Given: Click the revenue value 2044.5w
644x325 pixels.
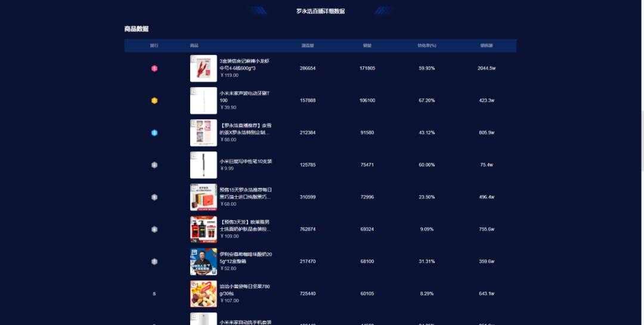Looking at the screenshot, I should pos(487,68).
